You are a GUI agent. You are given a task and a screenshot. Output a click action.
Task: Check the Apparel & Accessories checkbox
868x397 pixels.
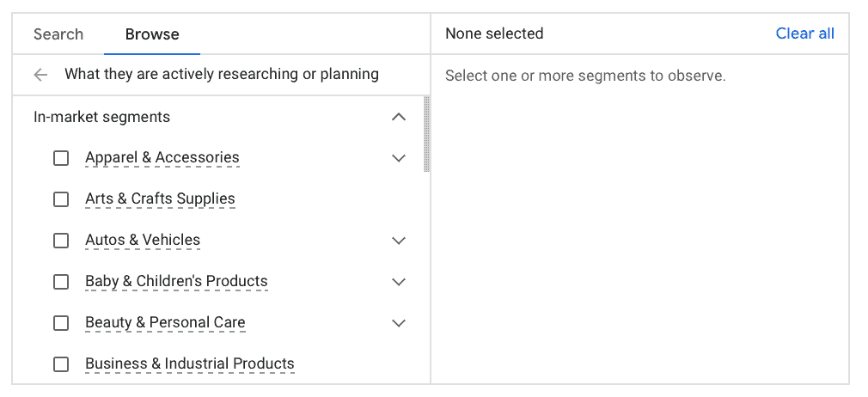pyautogui.click(x=61, y=158)
